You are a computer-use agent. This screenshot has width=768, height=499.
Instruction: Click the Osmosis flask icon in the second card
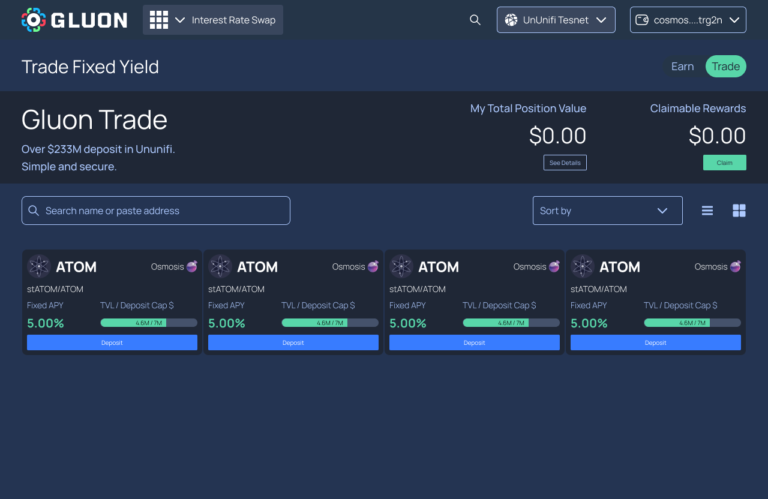coord(373,266)
